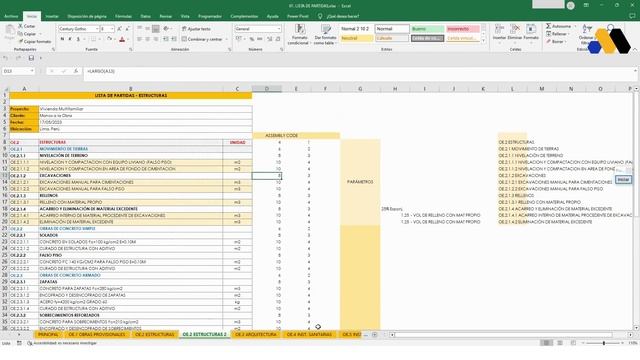Open the Fórmulas ribbon tab
Viewport: 640px width, 360px height.
coord(123,16)
